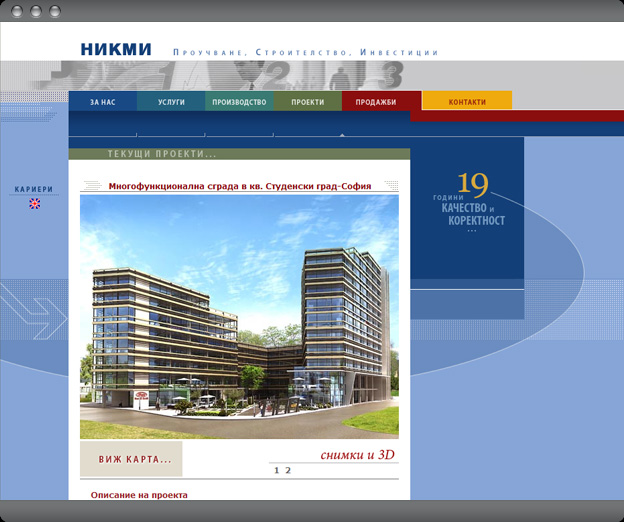Open photo page 1 under снимки и 3D
This screenshot has height=522, width=624.
pos(277,470)
